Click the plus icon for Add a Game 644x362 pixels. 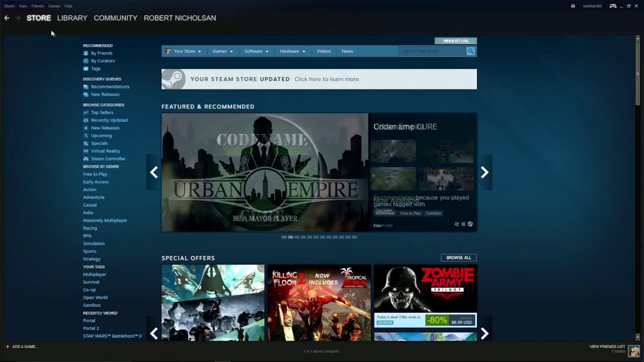coord(8,346)
